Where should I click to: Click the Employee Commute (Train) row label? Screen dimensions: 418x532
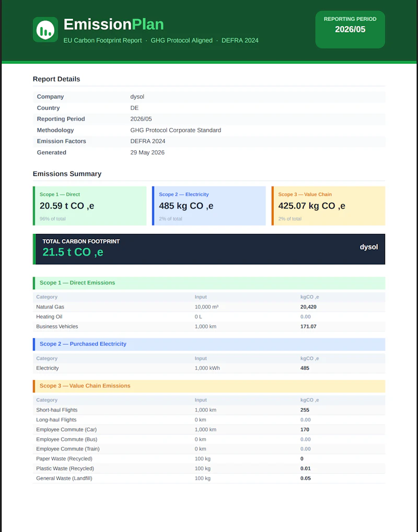click(x=68, y=449)
